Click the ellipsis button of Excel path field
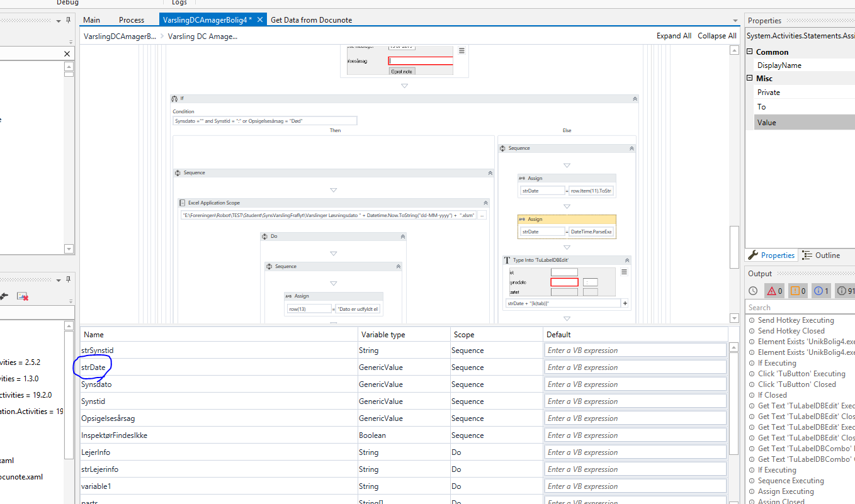 pos(482,215)
